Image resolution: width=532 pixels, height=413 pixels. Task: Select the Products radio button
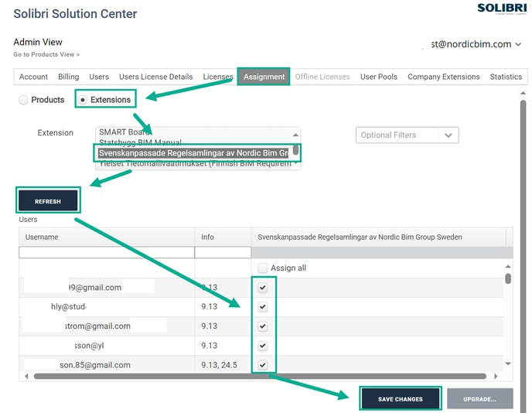click(23, 100)
